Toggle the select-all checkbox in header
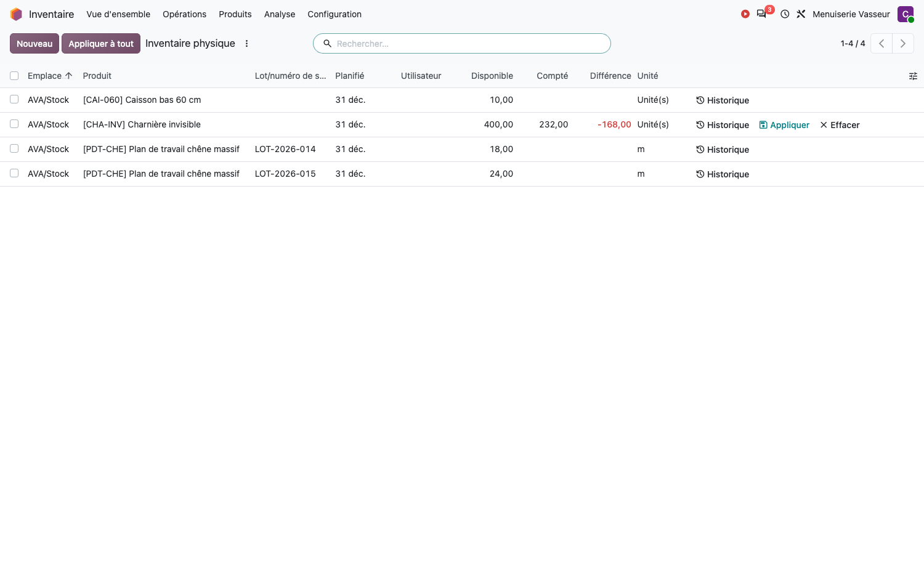Image resolution: width=924 pixels, height=585 pixels. pyautogui.click(x=14, y=76)
